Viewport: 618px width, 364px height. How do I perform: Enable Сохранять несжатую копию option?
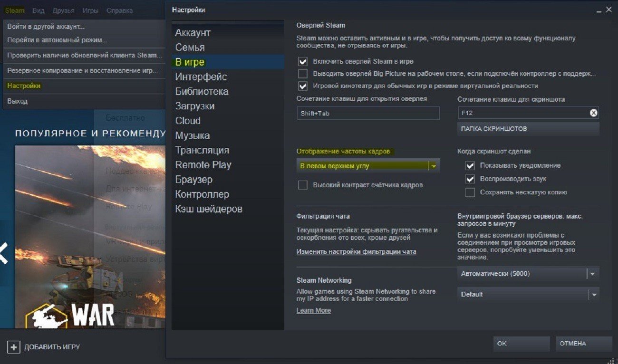(470, 192)
